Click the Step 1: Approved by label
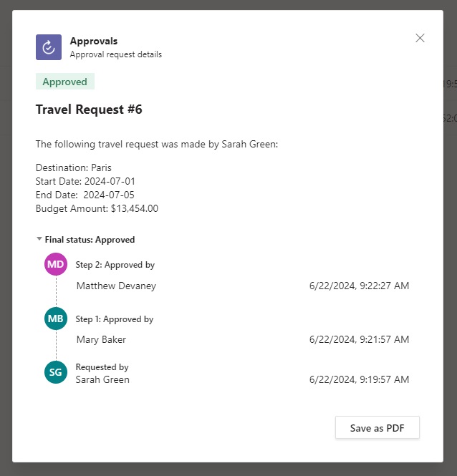The width and height of the screenshot is (457, 476). [x=115, y=319]
